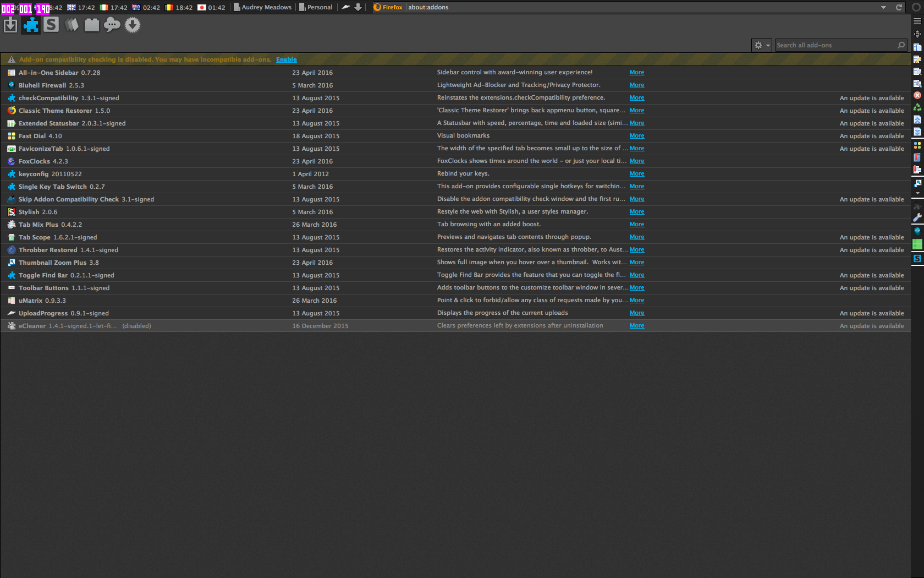Select the FaviconizeTab row
The width and height of the screenshot is (924, 578).
click(x=455, y=149)
